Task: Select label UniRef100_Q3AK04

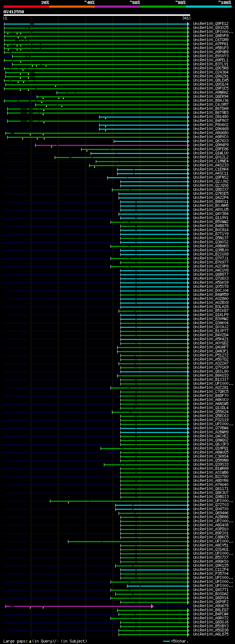Action: 211,323
